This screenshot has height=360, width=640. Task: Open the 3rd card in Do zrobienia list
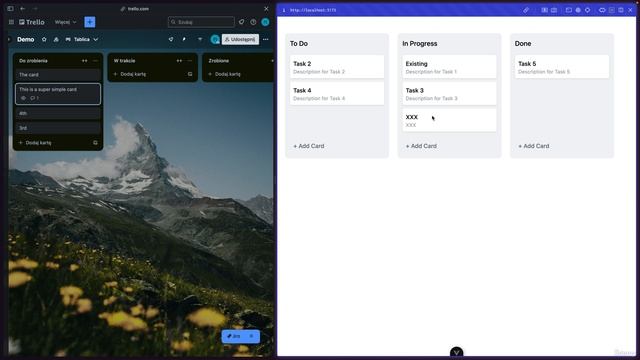click(x=58, y=128)
